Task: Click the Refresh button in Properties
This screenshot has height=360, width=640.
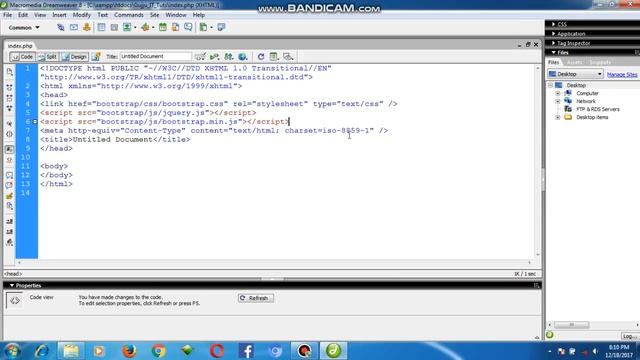Action: pyautogui.click(x=256, y=298)
